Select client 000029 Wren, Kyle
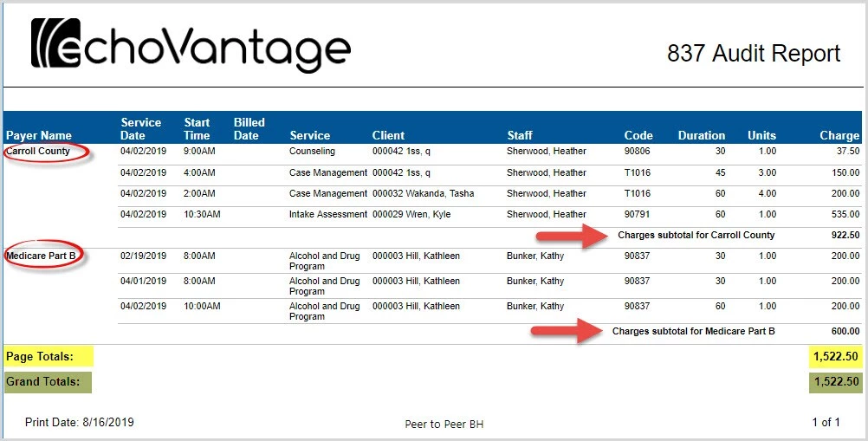Image resolution: width=868 pixels, height=441 pixels. coord(411,214)
